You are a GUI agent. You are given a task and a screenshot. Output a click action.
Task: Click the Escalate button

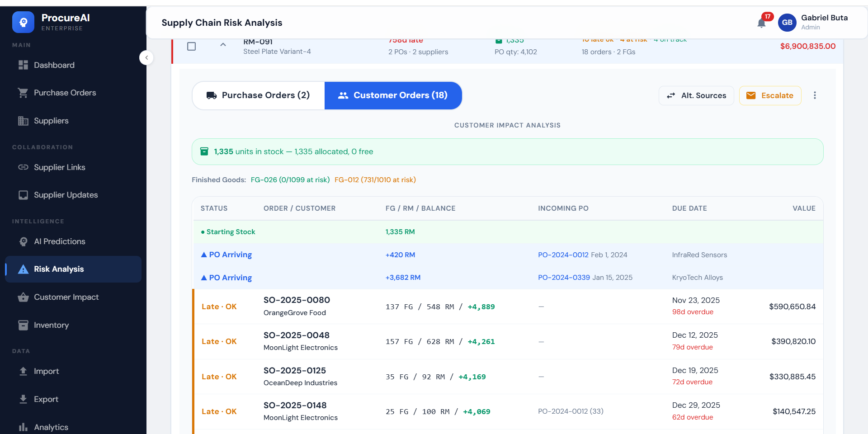(x=770, y=95)
